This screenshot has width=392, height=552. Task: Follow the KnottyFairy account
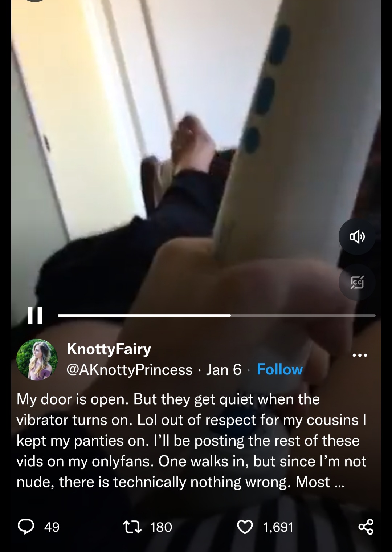pos(279,369)
